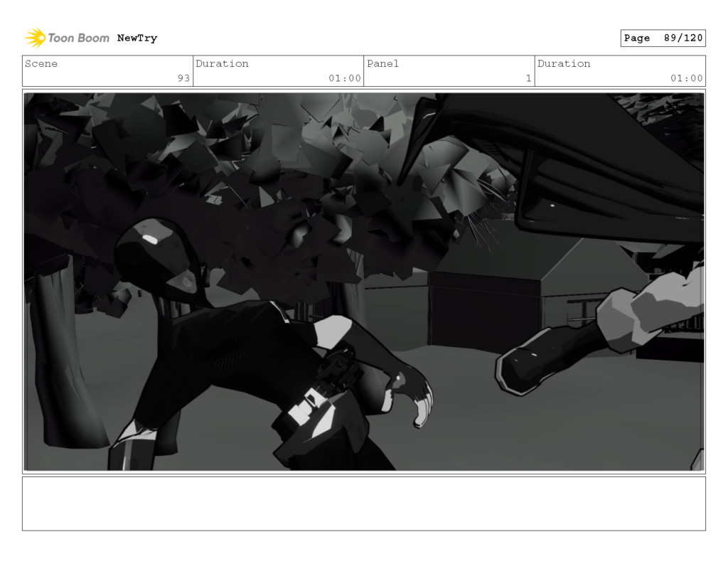This screenshot has width=728, height=564.
Task: Expand the Scene 93 metadata cell
Action: pyautogui.click(x=107, y=70)
